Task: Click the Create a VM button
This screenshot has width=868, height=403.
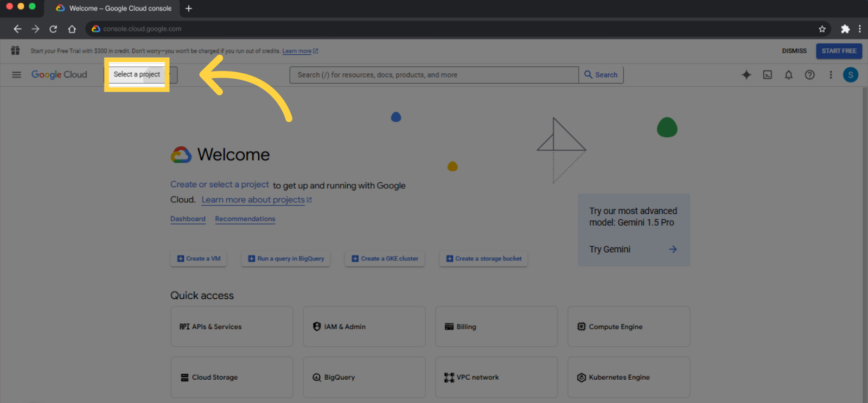Action: pyautogui.click(x=199, y=259)
